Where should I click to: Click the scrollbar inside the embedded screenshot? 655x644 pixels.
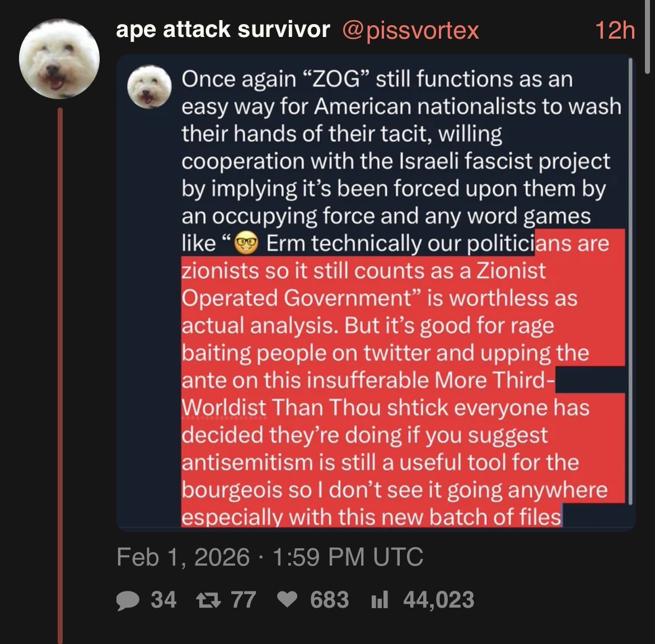pyautogui.click(x=630, y=281)
